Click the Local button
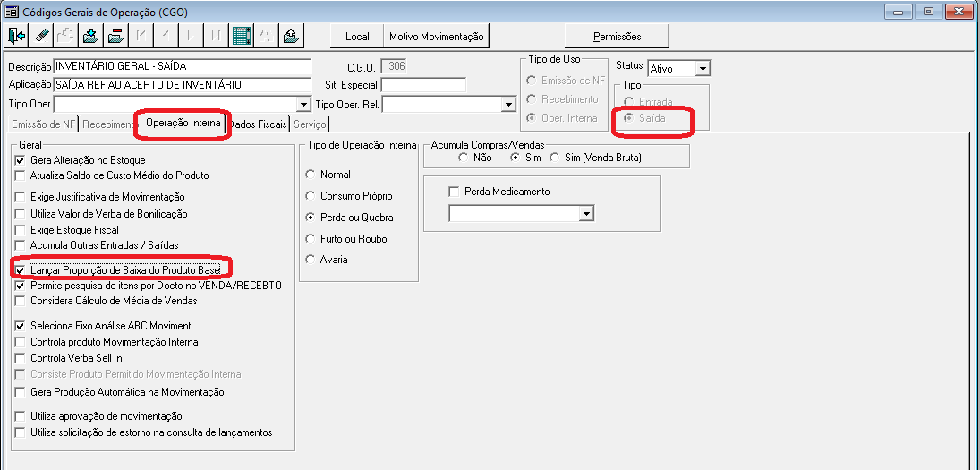The width and height of the screenshot is (980, 470). (x=357, y=36)
